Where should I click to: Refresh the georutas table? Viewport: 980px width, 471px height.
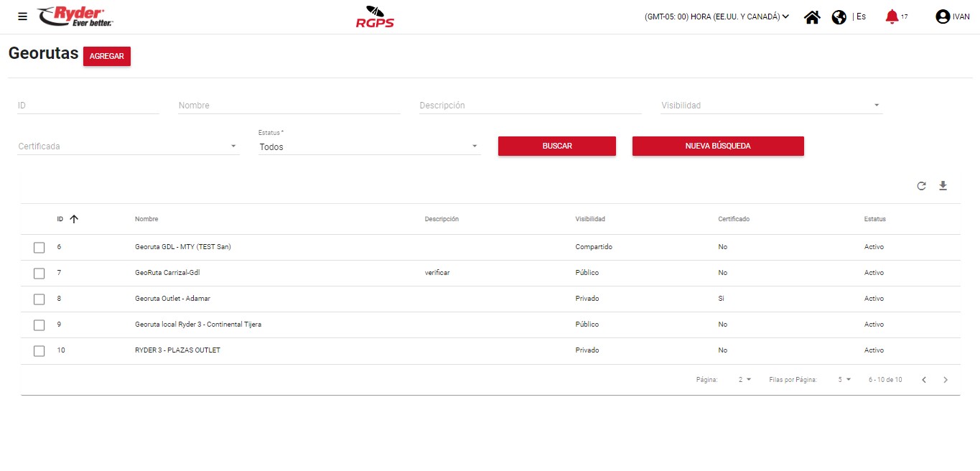[921, 186]
